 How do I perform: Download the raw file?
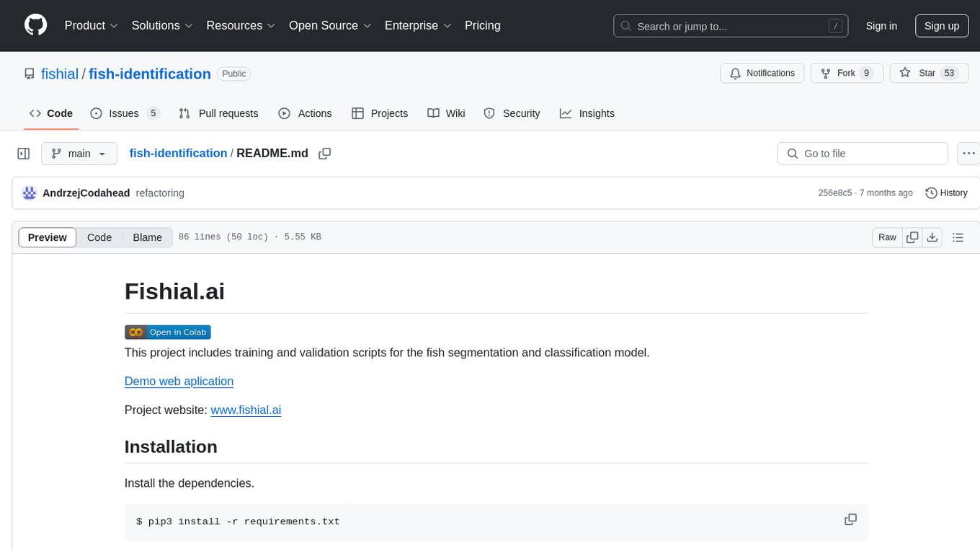pos(932,237)
